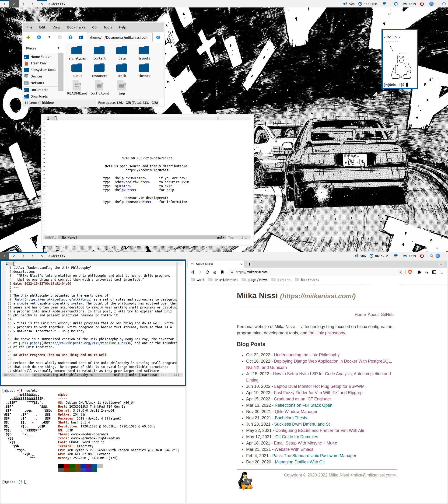Open browser extensions puzzle icon

pos(419,272)
